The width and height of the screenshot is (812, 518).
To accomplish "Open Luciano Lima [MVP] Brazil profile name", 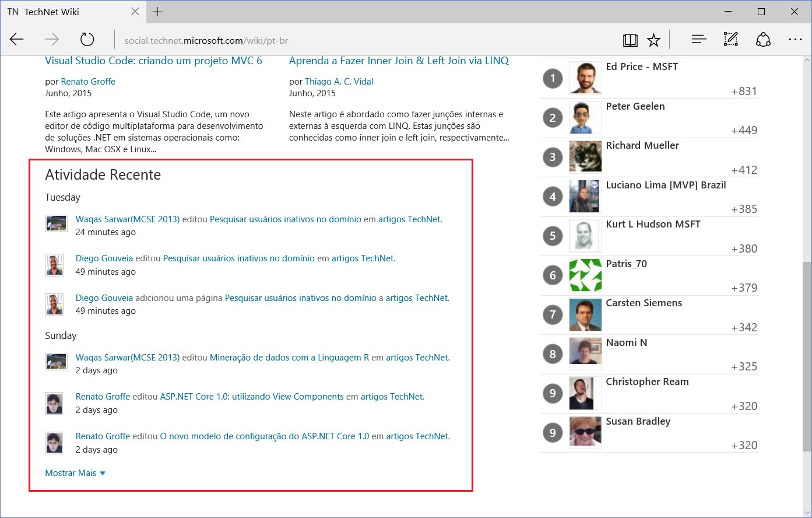I will click(666, 185).
